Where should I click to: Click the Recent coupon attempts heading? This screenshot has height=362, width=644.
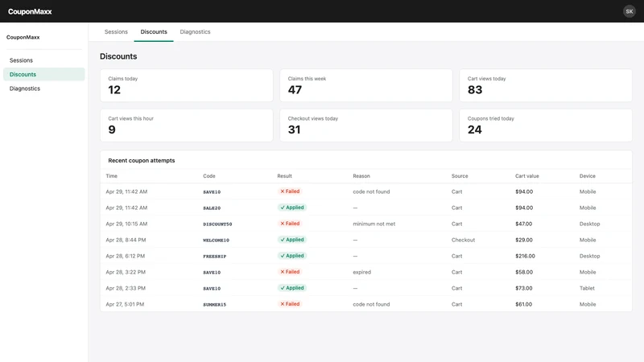(142, 160)
